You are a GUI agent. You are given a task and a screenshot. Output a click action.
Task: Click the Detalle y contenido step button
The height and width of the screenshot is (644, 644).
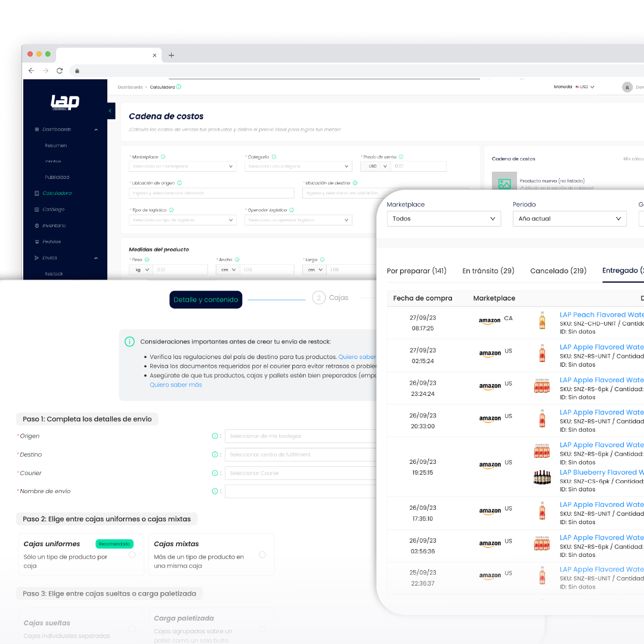(x=206, y=300)
